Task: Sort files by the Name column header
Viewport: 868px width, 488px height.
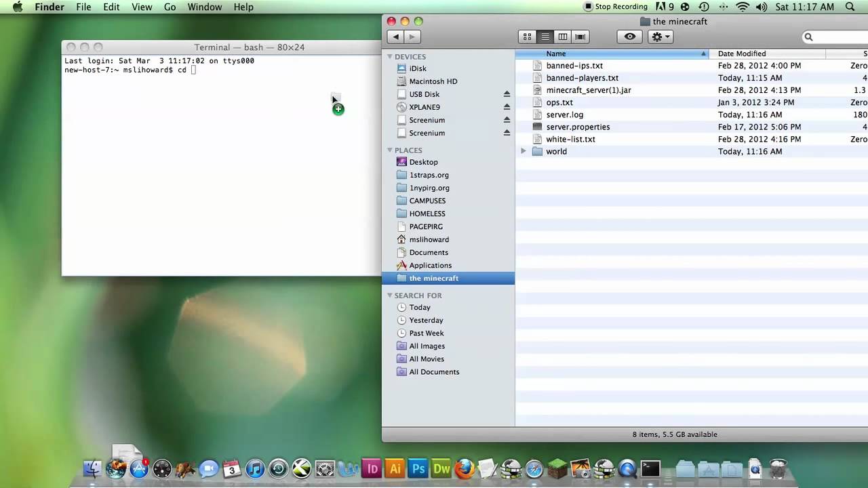Action: click(612, 54)
